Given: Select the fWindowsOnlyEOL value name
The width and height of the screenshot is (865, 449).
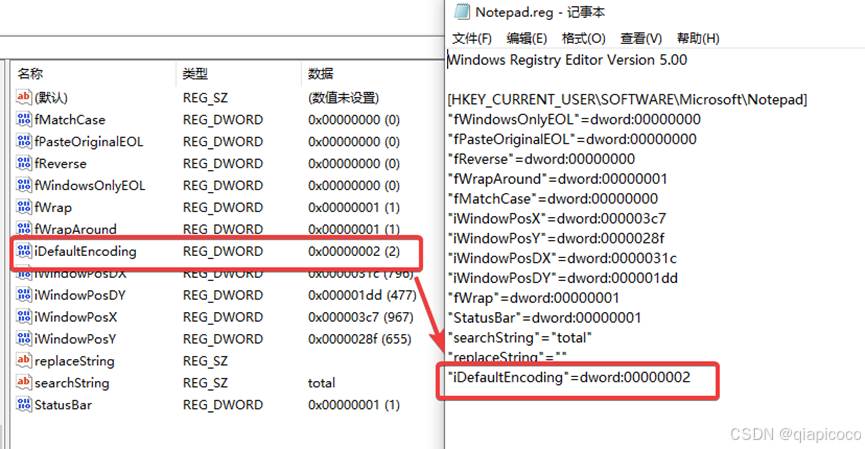Looking at the screenshot, I should tap(89, 185).
